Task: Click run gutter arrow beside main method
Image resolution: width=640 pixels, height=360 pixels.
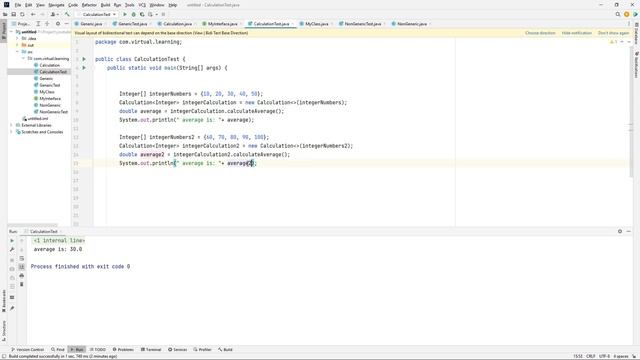Action: (84, 68)
